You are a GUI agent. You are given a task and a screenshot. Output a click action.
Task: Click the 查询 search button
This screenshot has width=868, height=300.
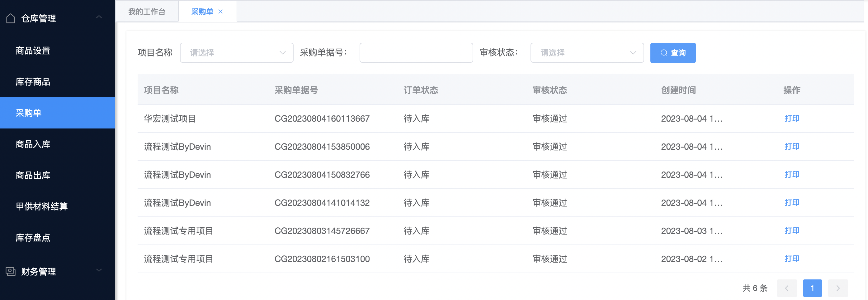(x=672, y=53)
